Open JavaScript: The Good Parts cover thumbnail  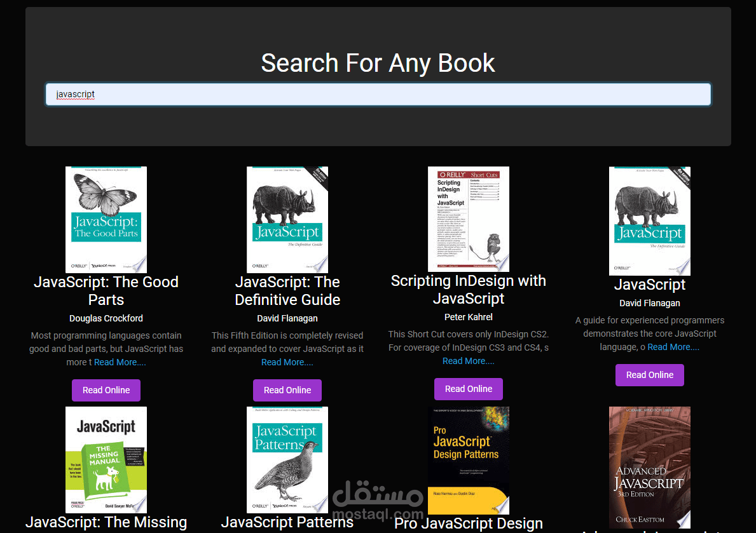point(106,220)
